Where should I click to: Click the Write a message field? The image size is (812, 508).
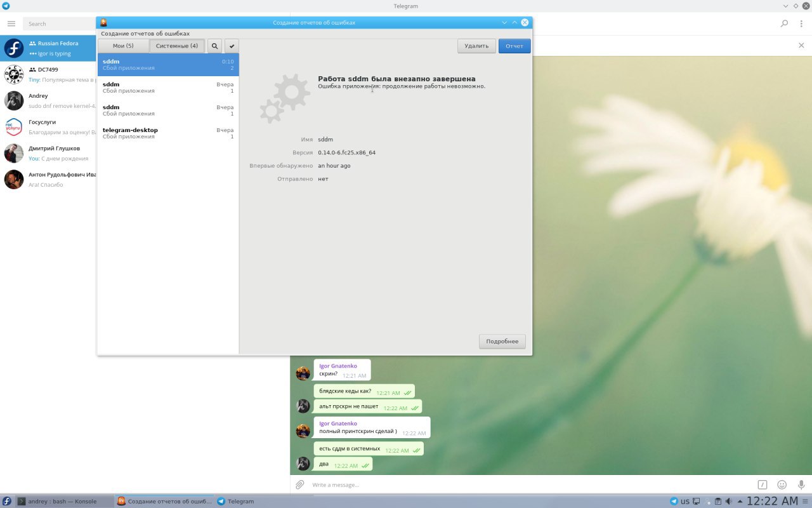point(530,485)
